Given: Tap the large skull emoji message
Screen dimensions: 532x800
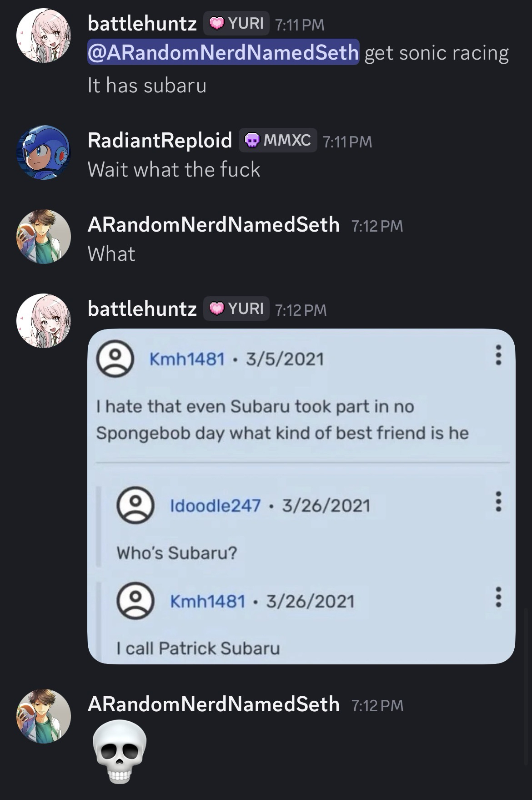Looking at the screenshot, I should (119, 751).
